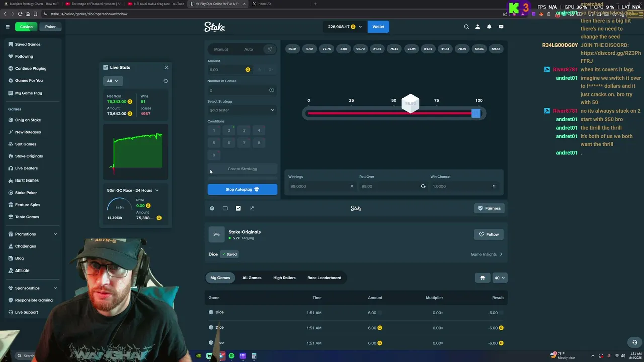644x362 pixels.
Task: Change the rows-per-page 40 dropdown
Action: [x=500, y=278]
